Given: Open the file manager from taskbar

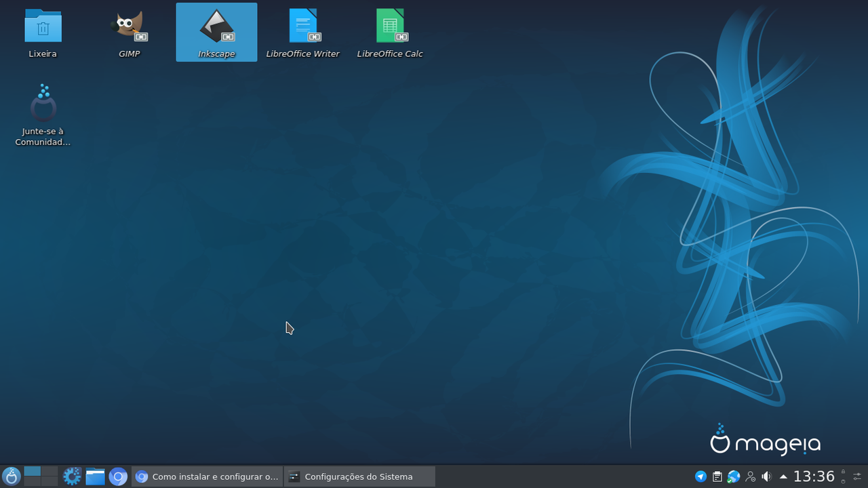Looking at the screenshot, I should 95,476.
